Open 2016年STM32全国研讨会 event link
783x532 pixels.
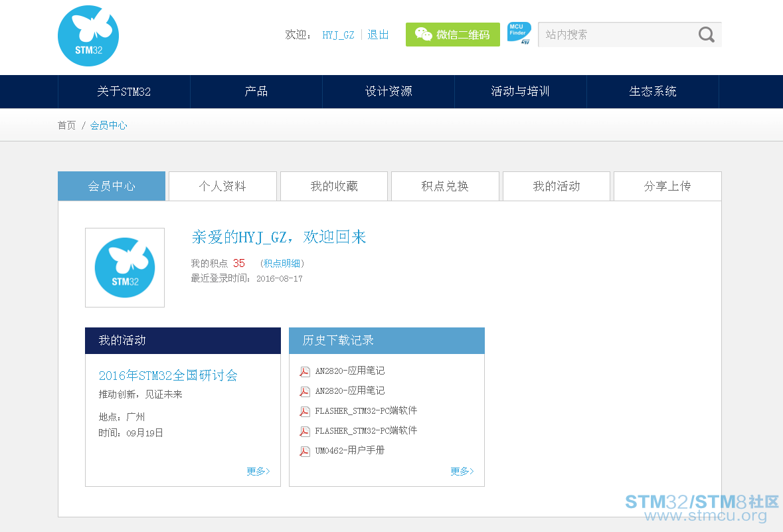tap(168, 376)
